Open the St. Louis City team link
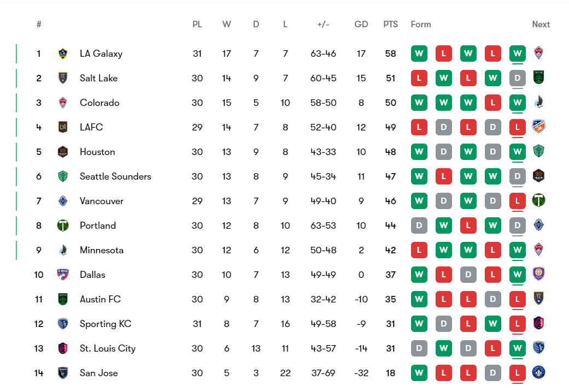 click(108, 348)
